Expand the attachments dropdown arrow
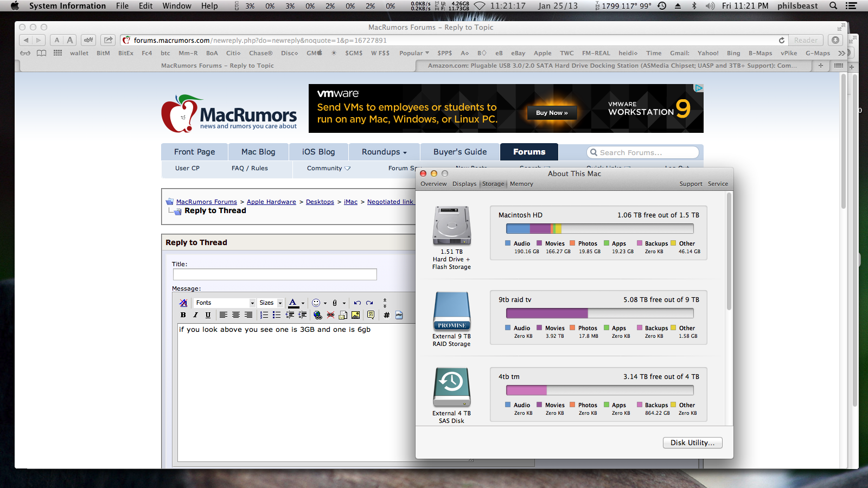Viewport: 868px width, 488px height. click(344, 303)
